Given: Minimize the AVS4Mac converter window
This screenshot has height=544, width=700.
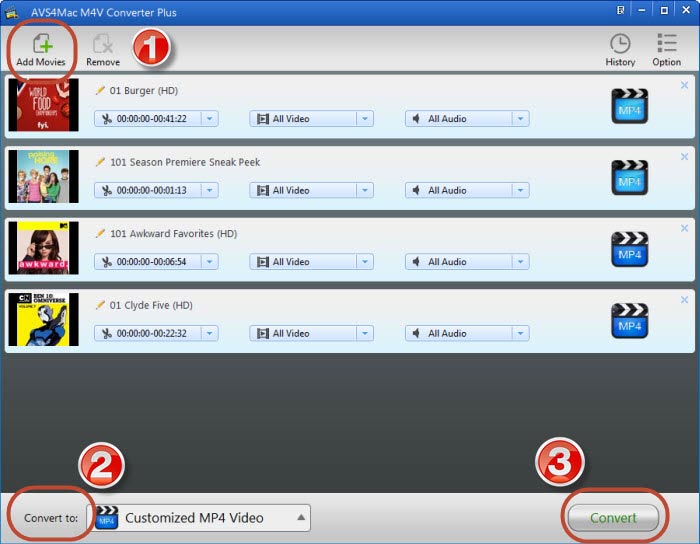Looking at the screenshot, I should [642, 10].
